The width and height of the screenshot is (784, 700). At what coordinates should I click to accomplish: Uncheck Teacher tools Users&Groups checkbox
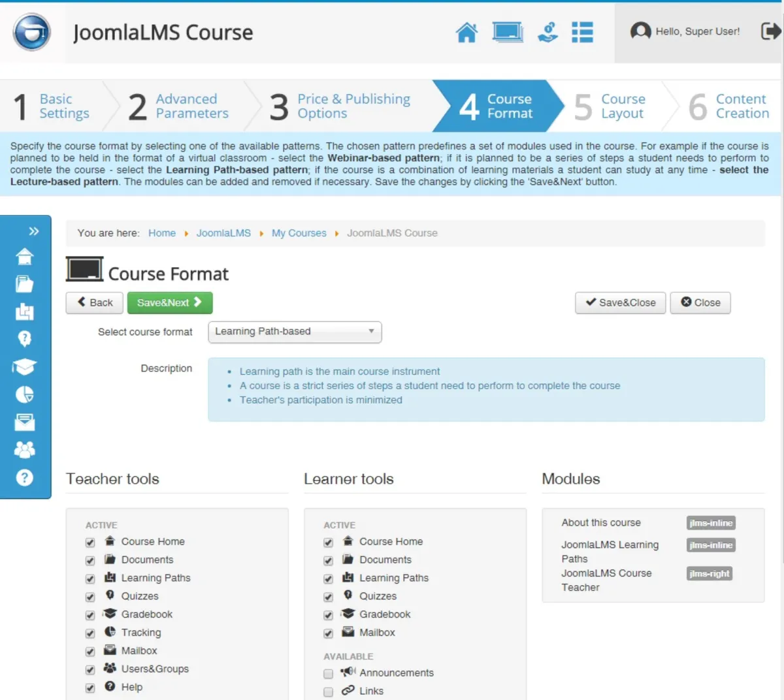coord(90,670)
